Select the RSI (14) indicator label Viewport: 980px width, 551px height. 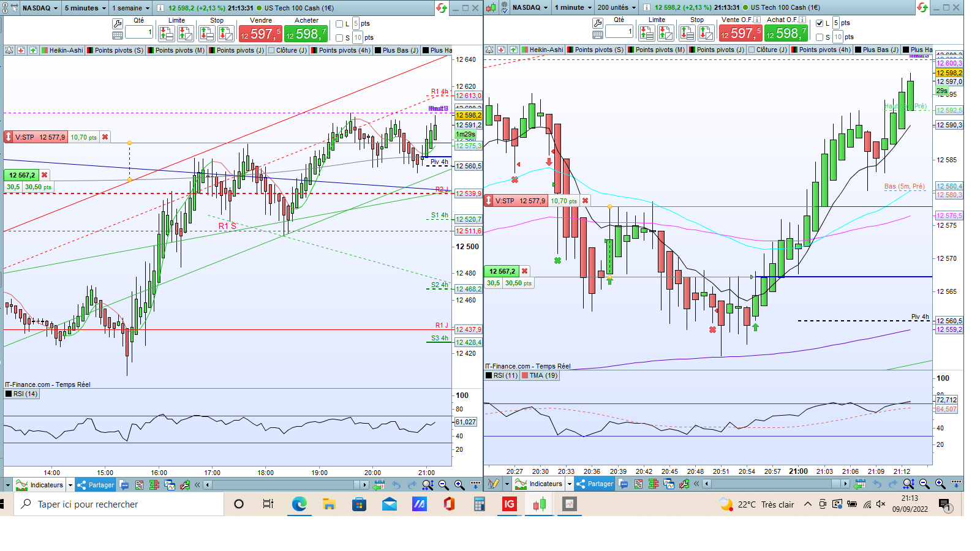click(x=21, y=394)
